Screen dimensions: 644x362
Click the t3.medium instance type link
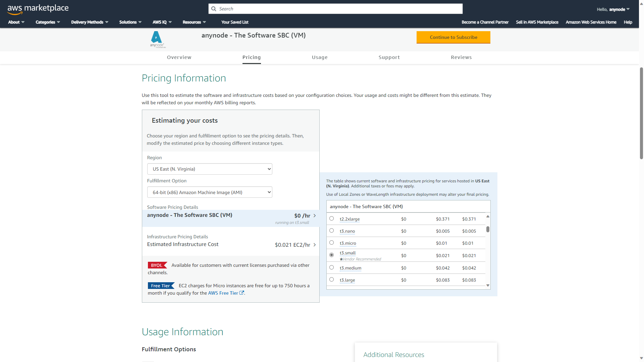click(x=351, y=268)
